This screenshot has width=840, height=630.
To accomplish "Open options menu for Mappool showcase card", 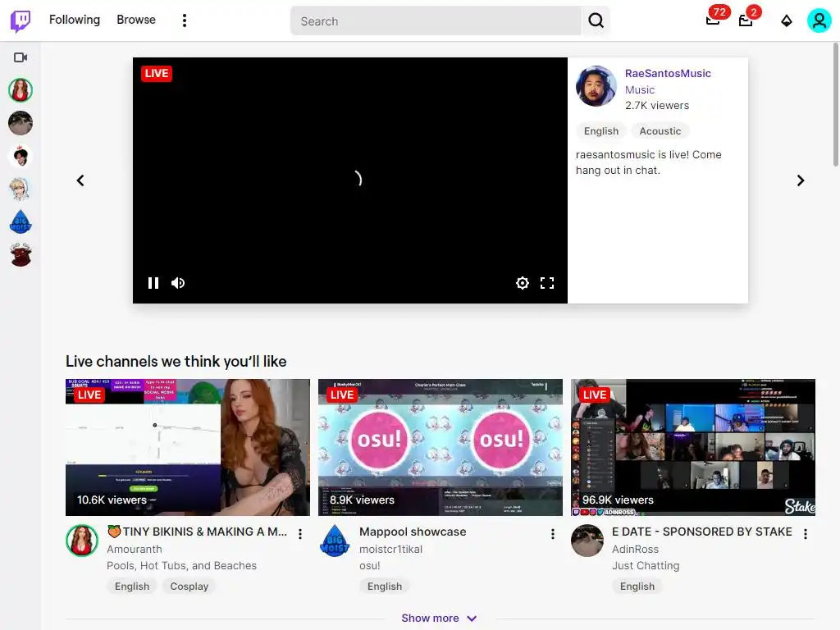I will [553, 534].
